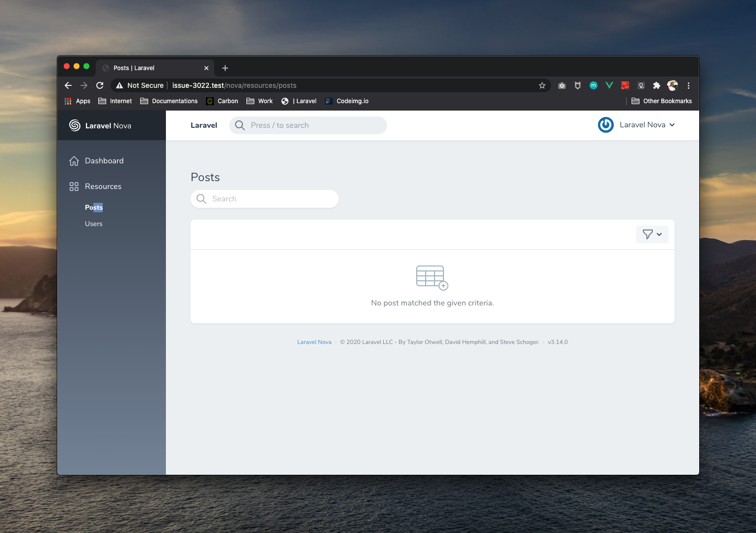Expand the filter dropdown chevron
Image resolution: width=756 pixels, height=533 pixels.
coord(659,234)
